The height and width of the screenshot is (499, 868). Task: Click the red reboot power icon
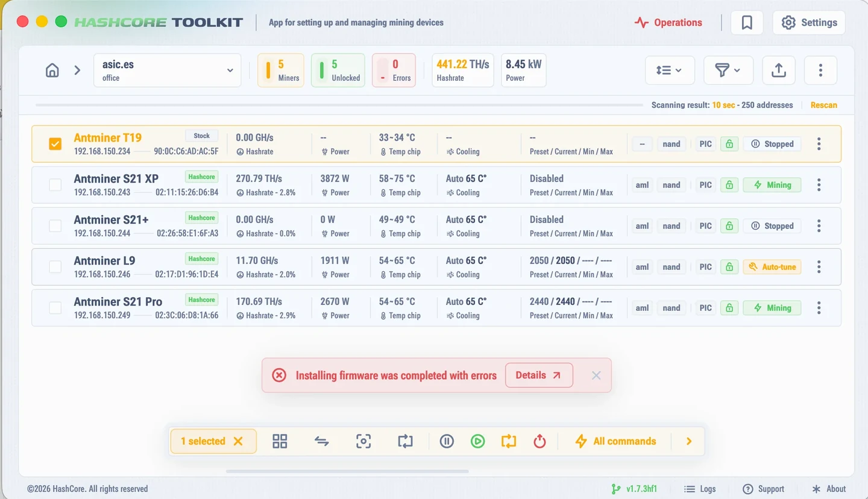click(539, 441)
